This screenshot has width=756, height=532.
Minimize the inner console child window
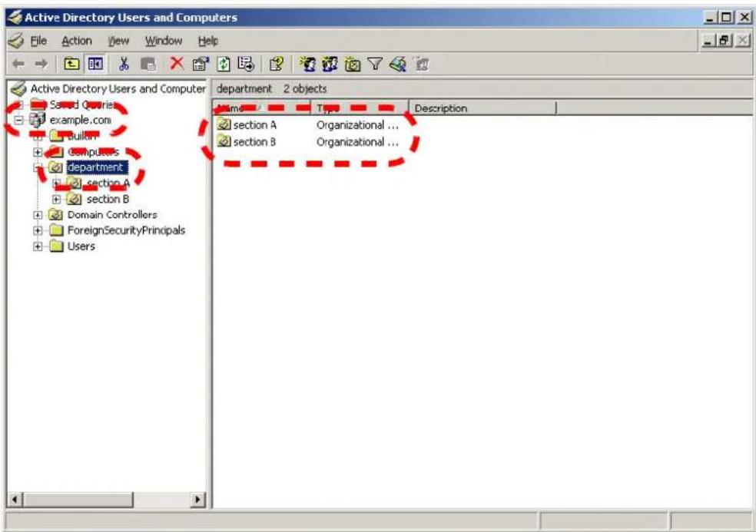[x=708, y=41]
